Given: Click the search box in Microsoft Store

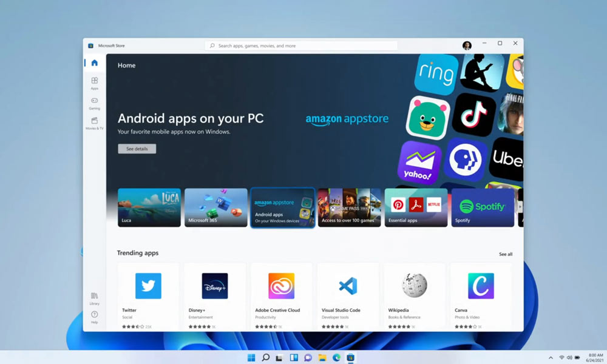Looking at the screenshot, I should point(301,45).
